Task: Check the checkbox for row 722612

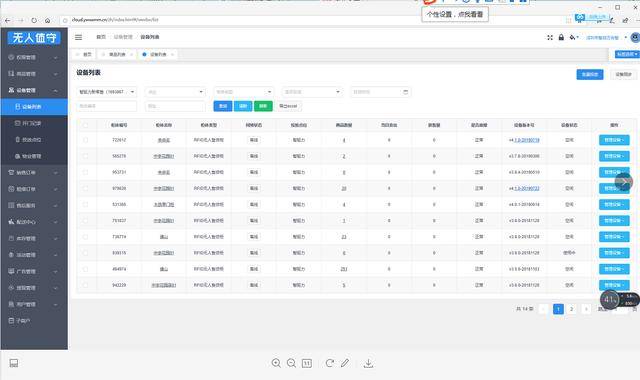Action: pyautogui.click(x=85, y=140)
